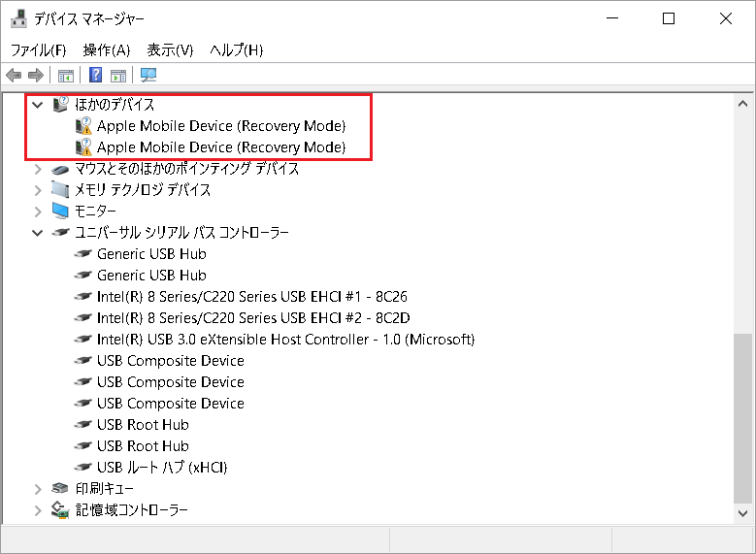The height and width of the screenshot is (554, 756).
Task: Select the 印刷キュー label
Action: point(104,489)
